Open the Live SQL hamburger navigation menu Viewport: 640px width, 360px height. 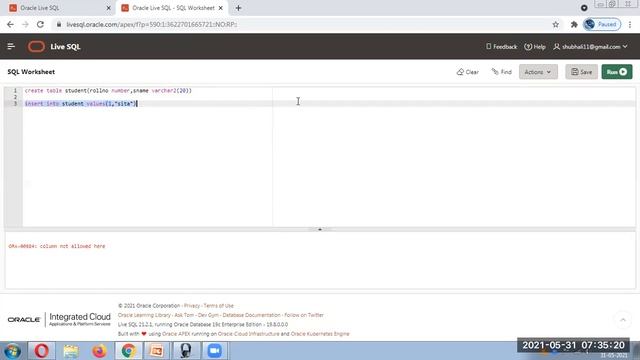(x=11, y=47)
